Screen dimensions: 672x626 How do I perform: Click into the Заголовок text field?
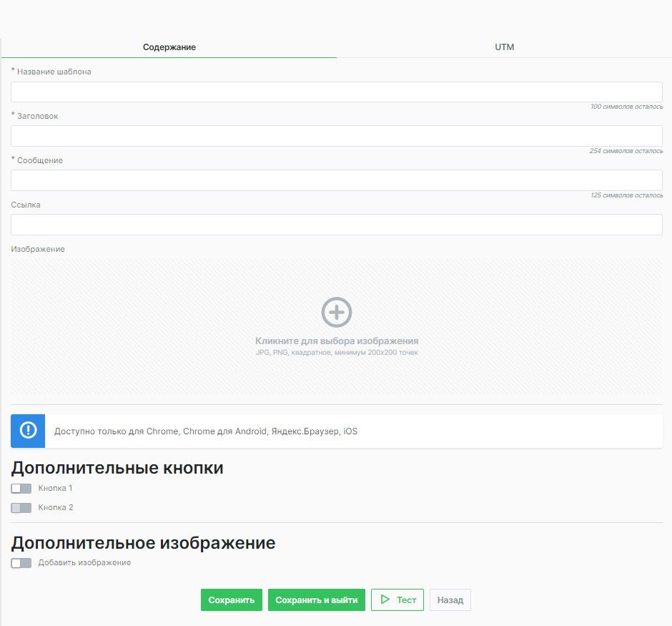(336, 136)
